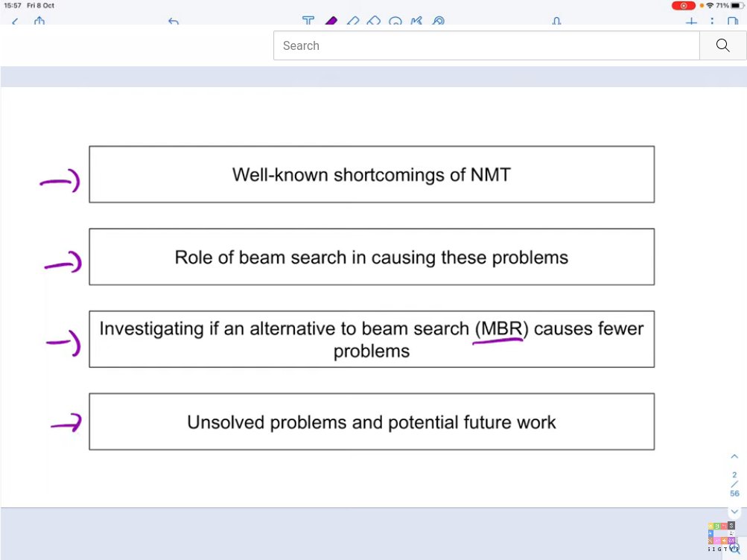This screenshot has width=747, height=560.
Task: Open the three-dot more options menu
Action: coord(712,22)
